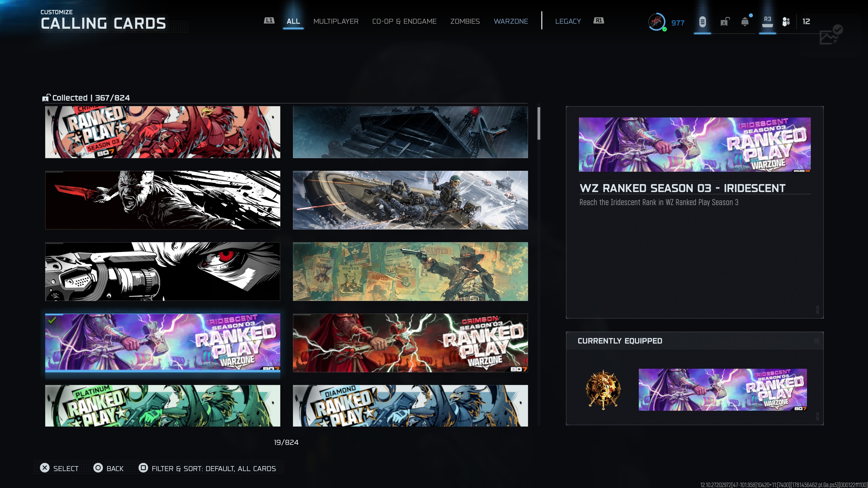
Task: Select the Crimson Ranked Play Season 03 BO7 card
Action: [163, 132]
